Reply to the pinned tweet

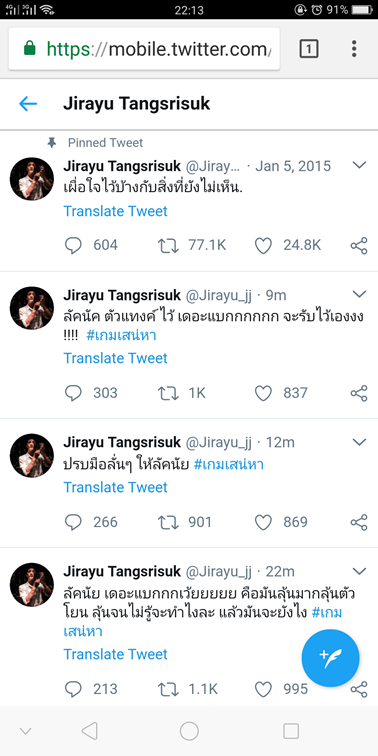tap(73, 245)
